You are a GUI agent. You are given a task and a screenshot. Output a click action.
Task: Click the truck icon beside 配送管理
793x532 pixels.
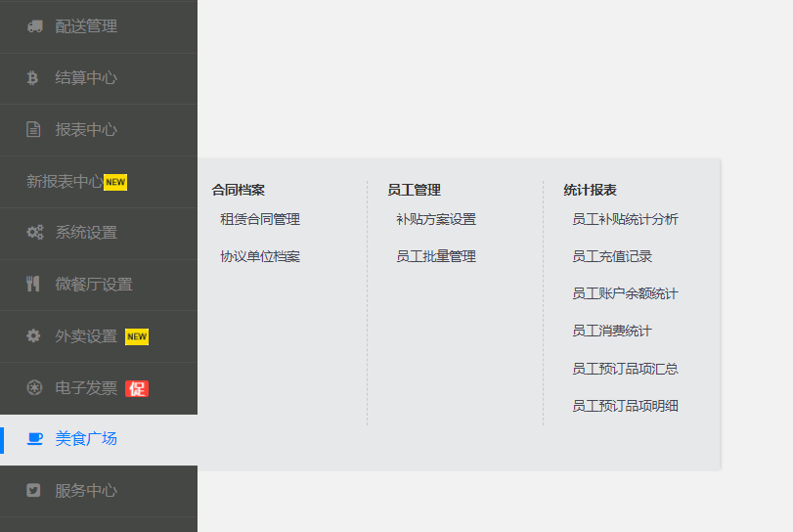[x=35, y=26]
